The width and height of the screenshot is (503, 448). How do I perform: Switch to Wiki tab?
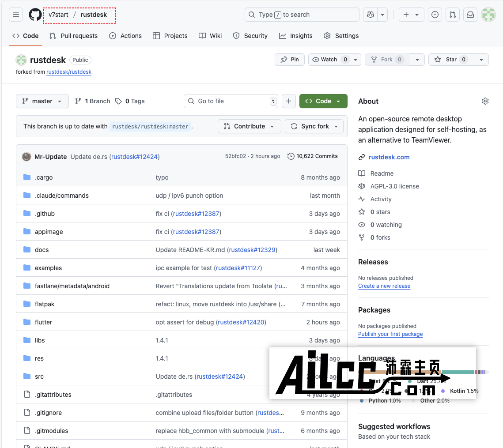point(210,36)
